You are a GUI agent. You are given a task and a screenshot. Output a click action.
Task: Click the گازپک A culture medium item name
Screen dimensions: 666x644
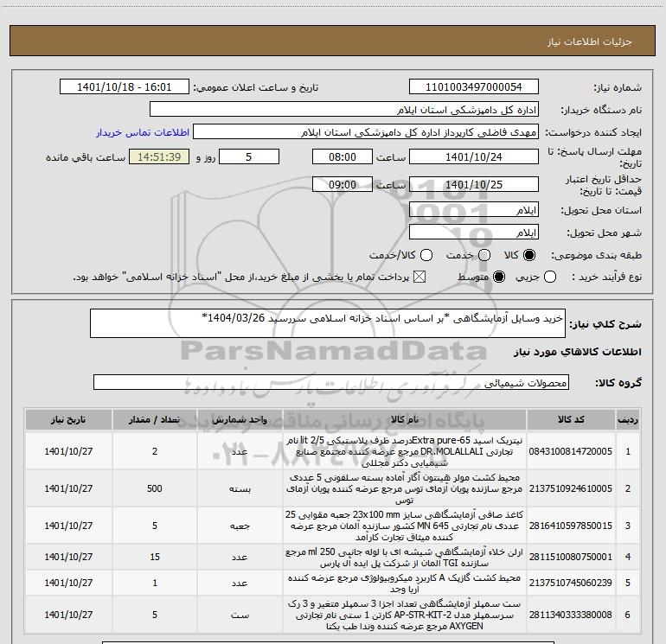405,583
